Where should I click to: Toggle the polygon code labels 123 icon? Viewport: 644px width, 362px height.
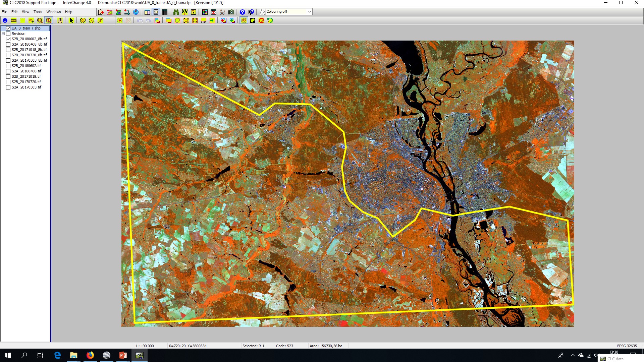tap(244, 20)
